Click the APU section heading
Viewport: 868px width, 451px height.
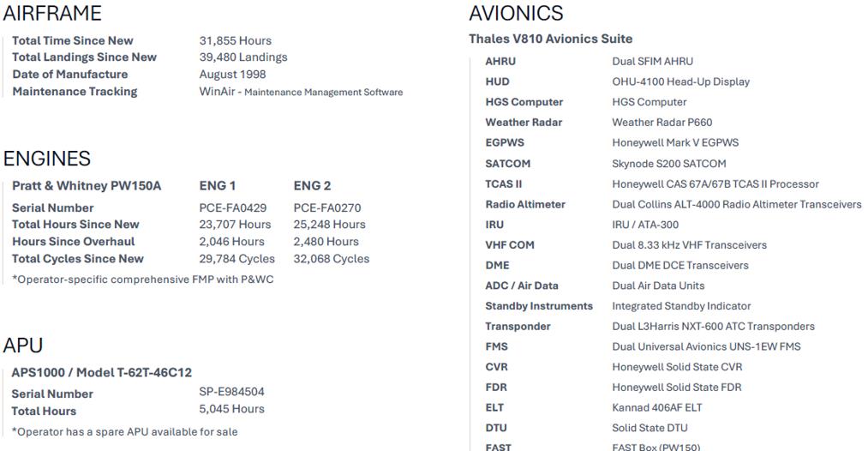[x=23, y=346]
